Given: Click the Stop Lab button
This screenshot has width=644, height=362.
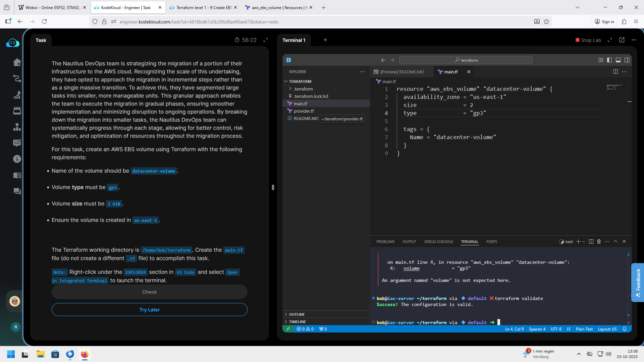Looking at the screenshot, I should coord(588,40).
